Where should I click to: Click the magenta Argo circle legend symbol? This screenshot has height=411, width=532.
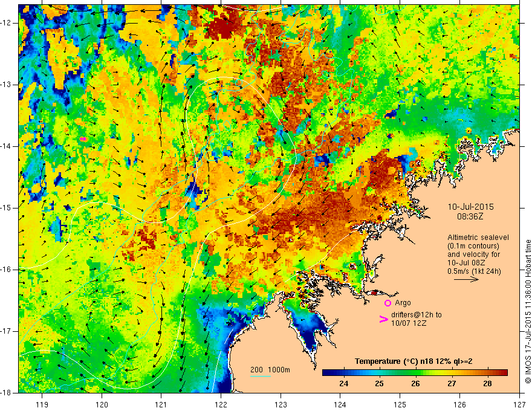pos(388,303)
